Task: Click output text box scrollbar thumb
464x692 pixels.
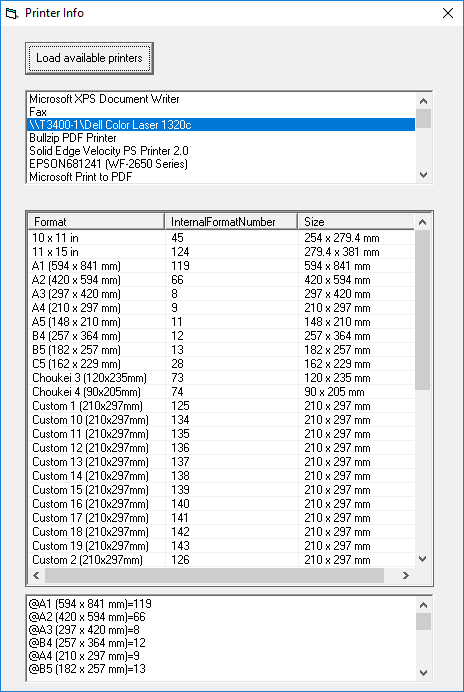Action: tap(423, 621)
